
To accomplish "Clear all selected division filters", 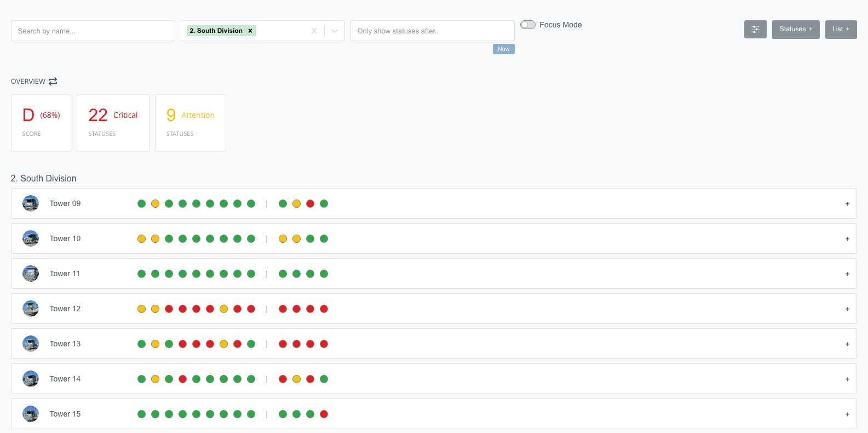I will coord(314,31).
